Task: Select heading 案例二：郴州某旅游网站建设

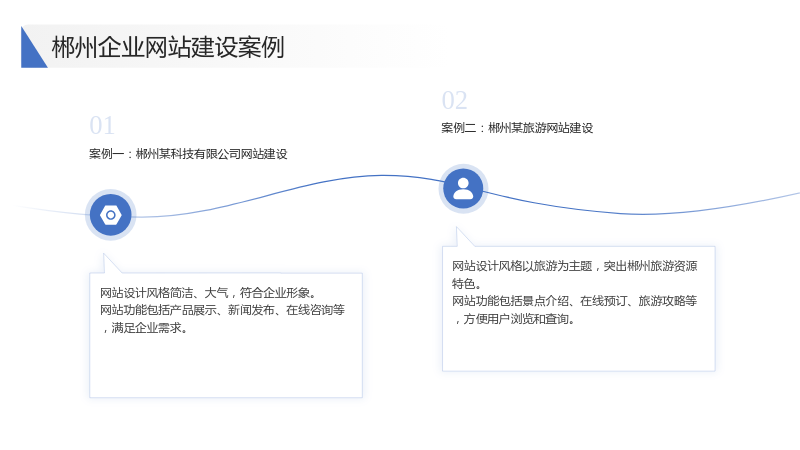Action: [517, 128]
